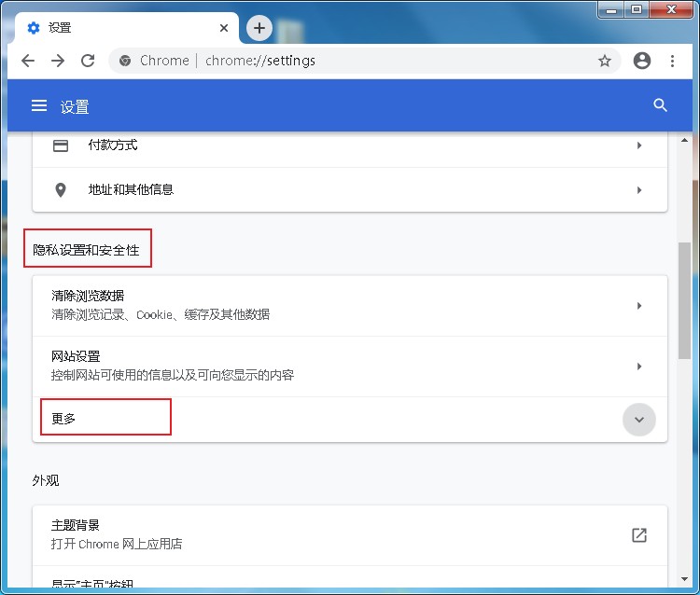700x595 pixels.
Task: Click the scrollbar down arrow
Action: pos(685,579)
